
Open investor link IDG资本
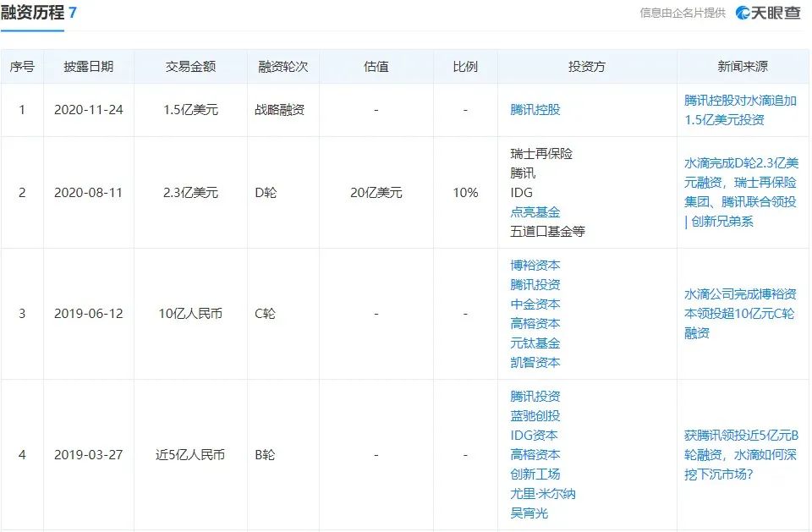pos(534,435)
